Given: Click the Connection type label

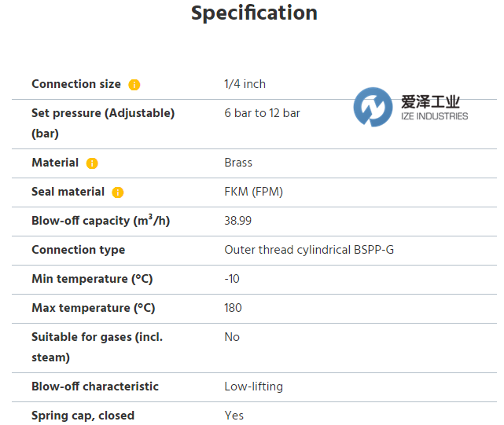Looking at the screenshot, I should coord(78,250).
